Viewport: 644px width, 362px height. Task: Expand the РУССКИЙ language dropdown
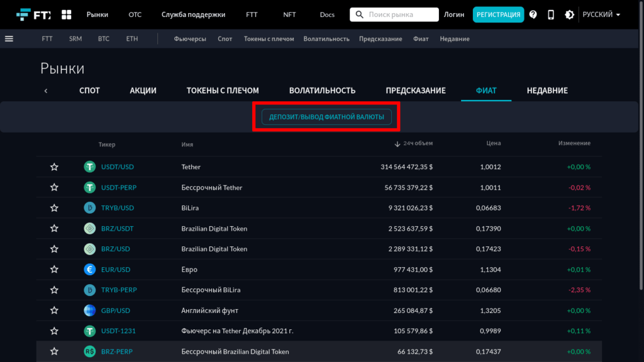pos(601,14)
